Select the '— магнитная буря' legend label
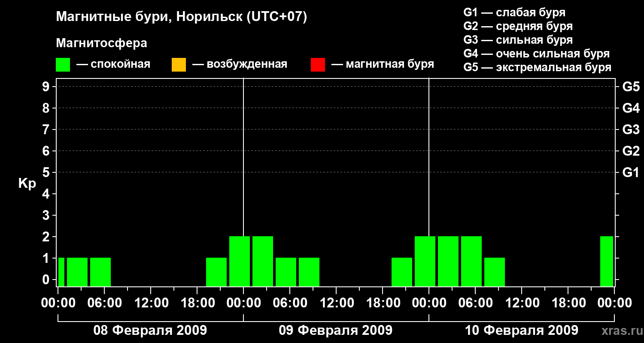The width and height of the screenshot is (644, 343). click(x=383, y=64)
